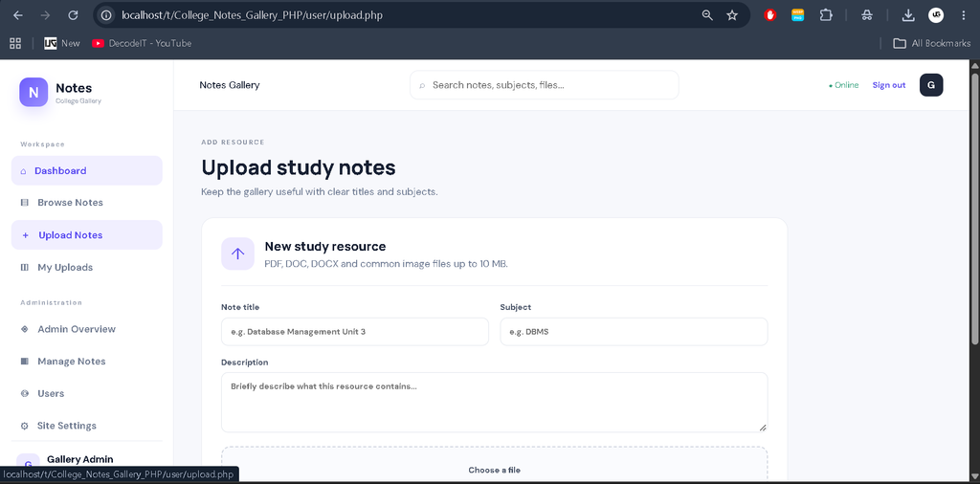Click the Dashboard home icon
The width and height of the screenshot is (980, 484).
(x=24, y=171)
